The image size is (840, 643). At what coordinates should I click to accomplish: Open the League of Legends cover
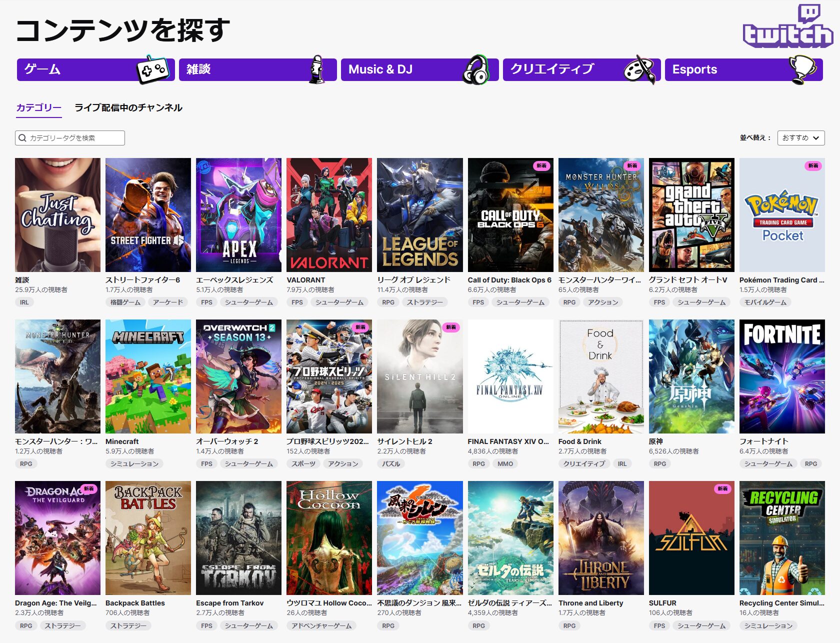(420, 215)
